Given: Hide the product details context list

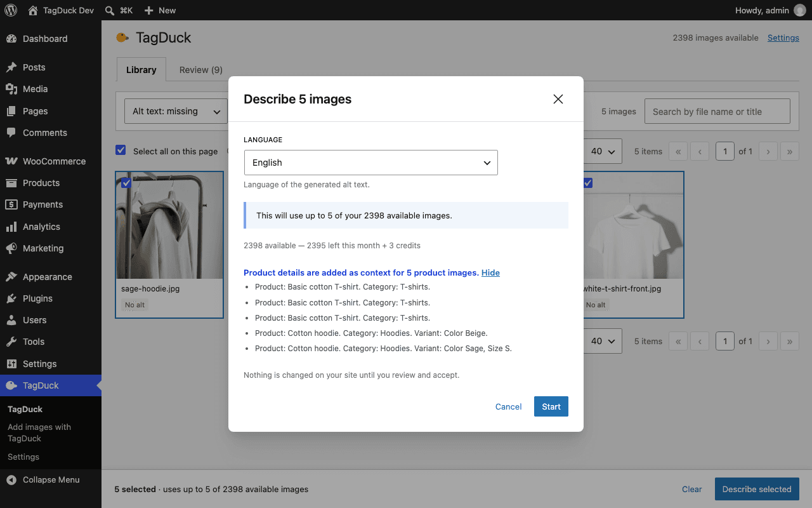Looking at the screenshot, I should coord(490,272).
